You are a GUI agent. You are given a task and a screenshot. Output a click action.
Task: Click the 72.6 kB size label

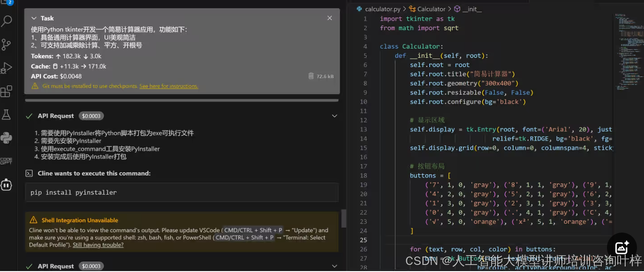coord(325,76)
